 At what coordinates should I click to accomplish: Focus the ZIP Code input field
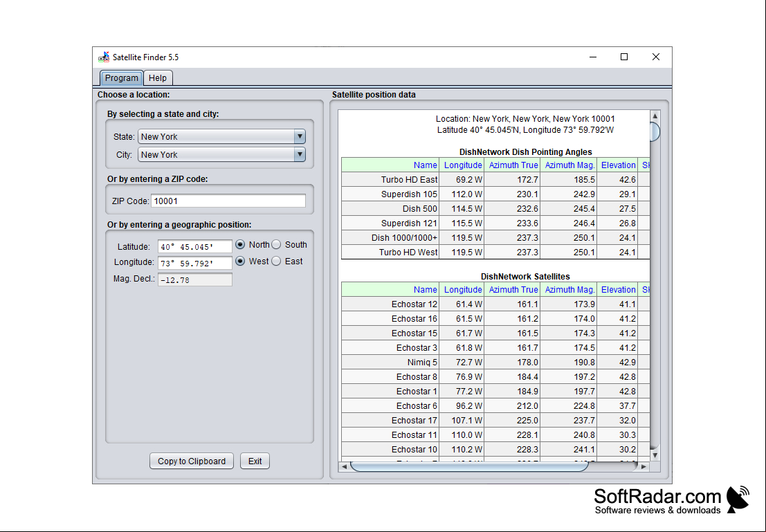pos(228,201)
